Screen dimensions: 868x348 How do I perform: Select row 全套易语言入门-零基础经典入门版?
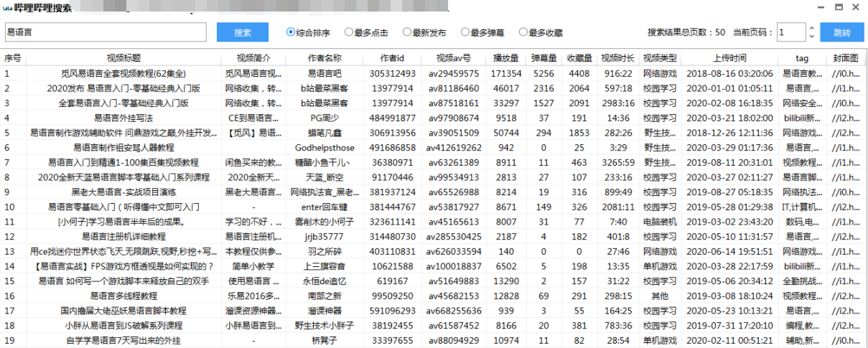[x=433, y=103]
